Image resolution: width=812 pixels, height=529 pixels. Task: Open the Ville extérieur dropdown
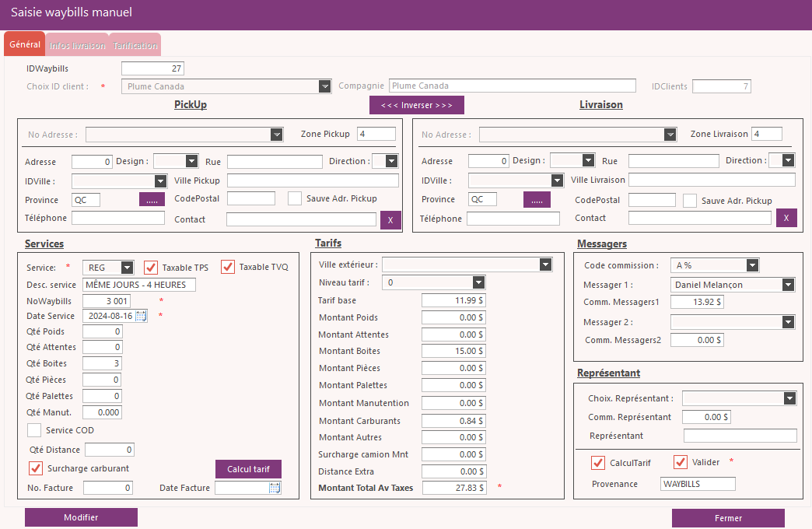tap(545, 264)
